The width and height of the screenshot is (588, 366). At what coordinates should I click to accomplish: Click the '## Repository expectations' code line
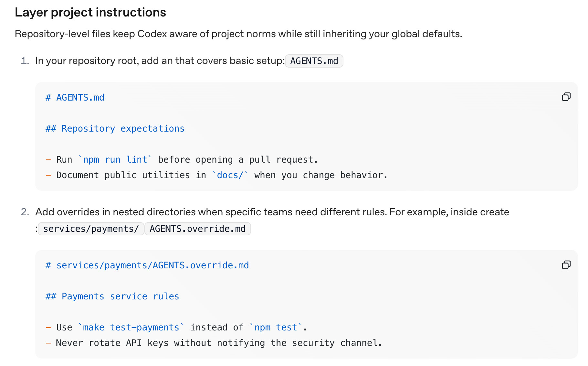(x=115, y=128)
